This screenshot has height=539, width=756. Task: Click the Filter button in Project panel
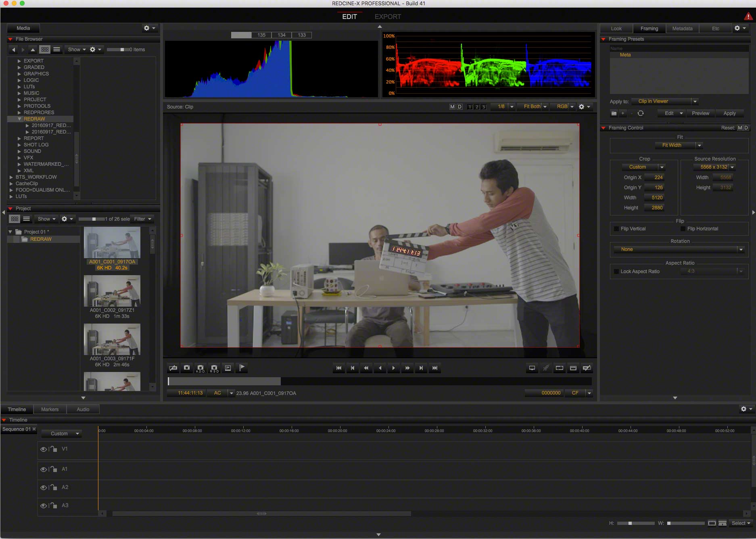pos(143,219)
